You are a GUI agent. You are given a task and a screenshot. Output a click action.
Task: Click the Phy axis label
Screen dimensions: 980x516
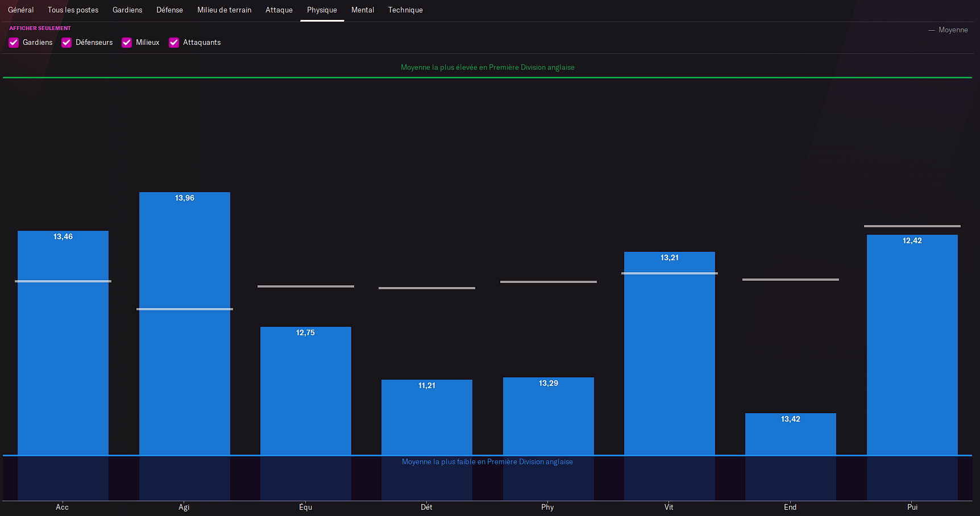tap(548, 507)
